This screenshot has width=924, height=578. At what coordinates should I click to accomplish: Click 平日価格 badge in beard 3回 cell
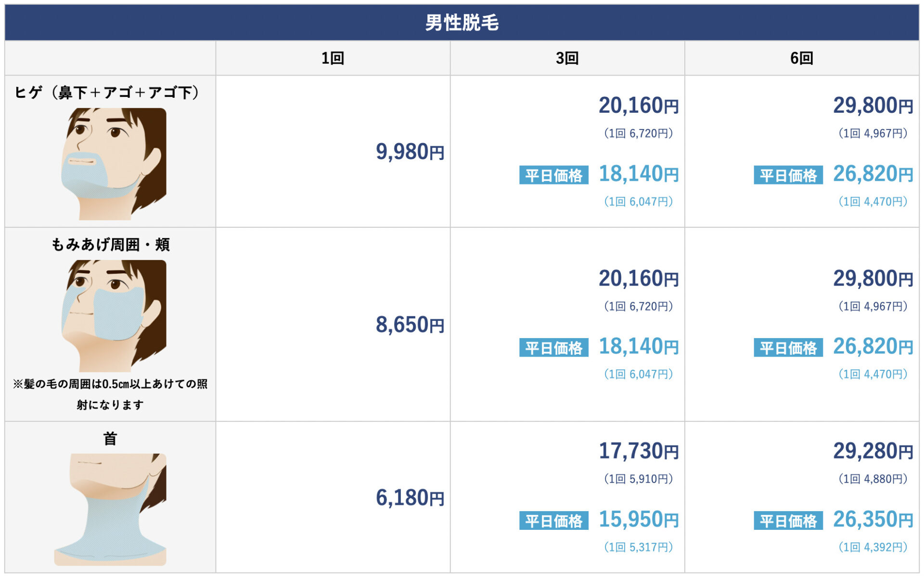553,175
